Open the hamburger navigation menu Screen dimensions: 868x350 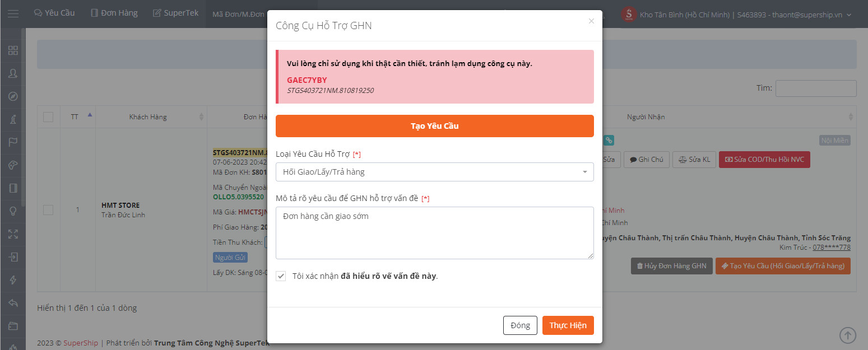[x=13, y=13]
